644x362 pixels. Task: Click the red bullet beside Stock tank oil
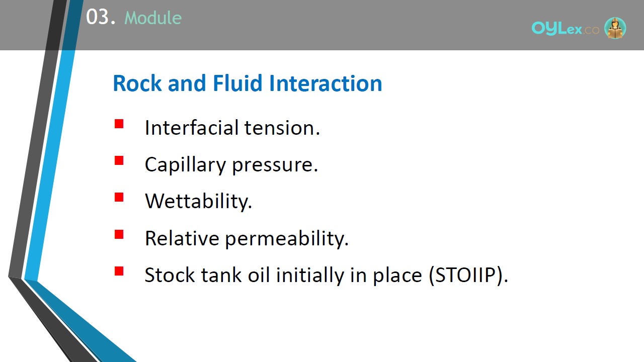pos(119,271)
